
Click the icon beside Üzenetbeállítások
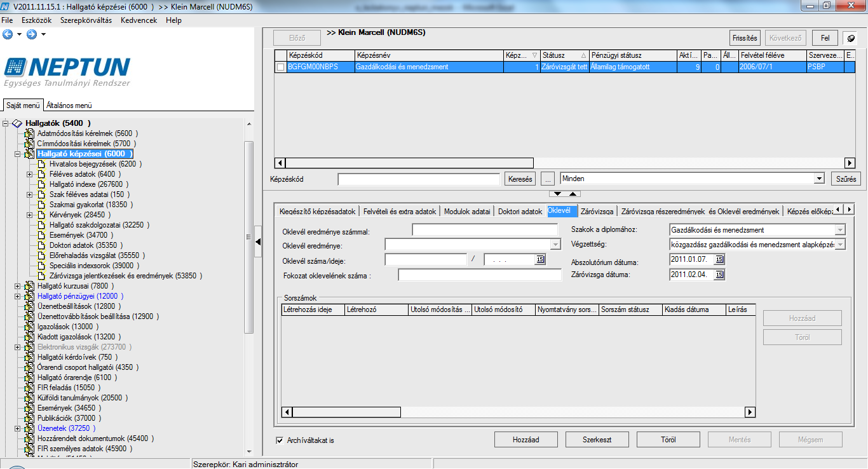pos(29,306)
